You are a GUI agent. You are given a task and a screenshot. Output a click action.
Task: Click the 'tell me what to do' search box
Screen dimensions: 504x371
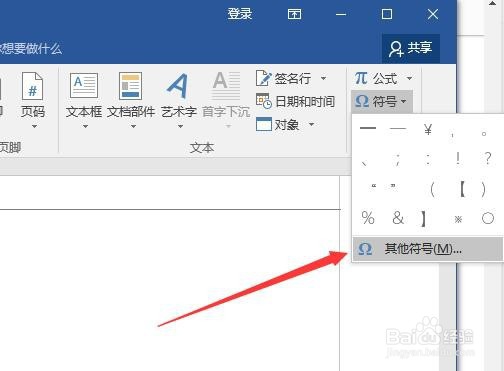(31, 49)
